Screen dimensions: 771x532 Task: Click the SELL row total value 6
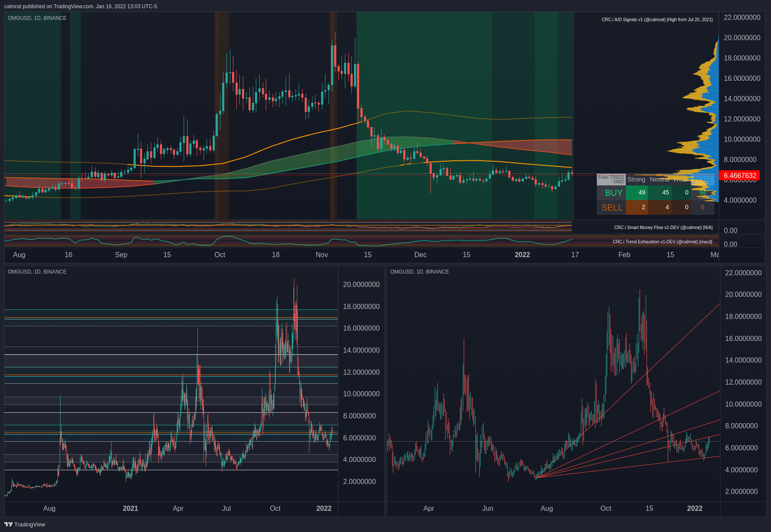[x=703, y=207]
